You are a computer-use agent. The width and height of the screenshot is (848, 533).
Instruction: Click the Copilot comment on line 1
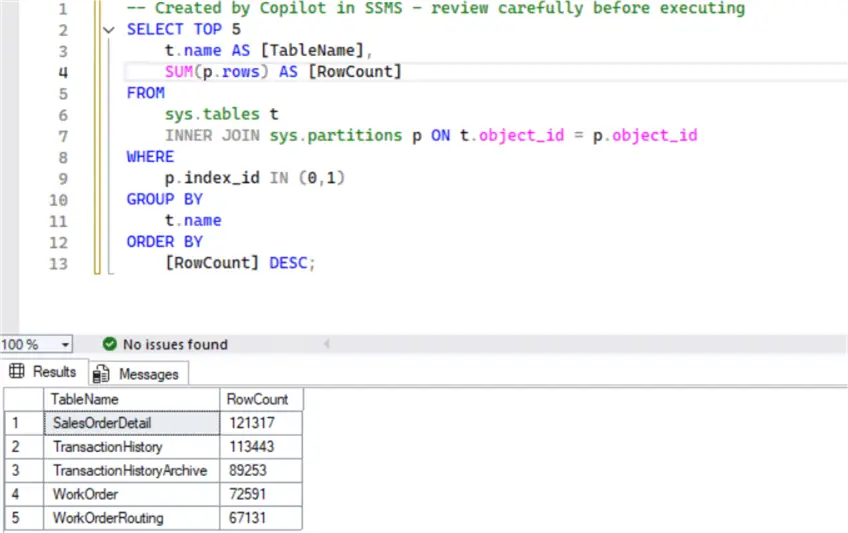(436, 8)
